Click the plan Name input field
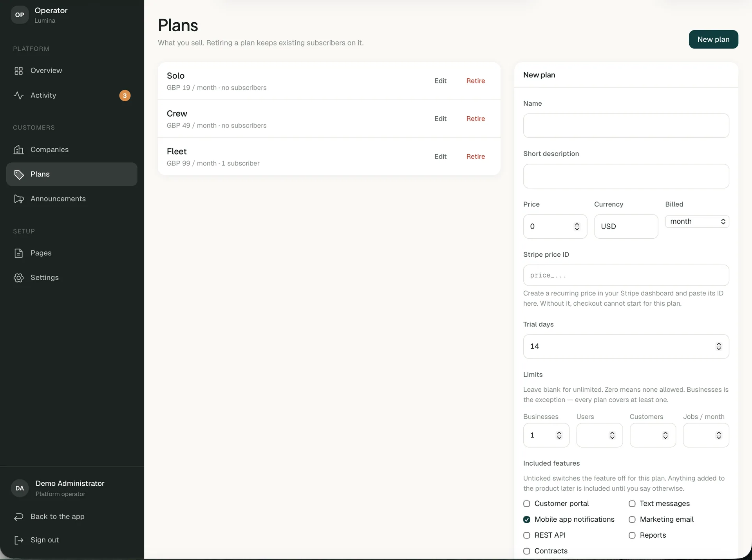Image resolution: width=752 pixels, height=560 pixels. [626, 126]
